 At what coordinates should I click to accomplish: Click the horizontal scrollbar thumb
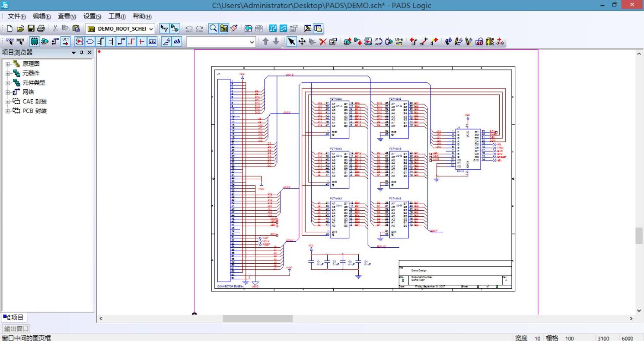(258, 319)
